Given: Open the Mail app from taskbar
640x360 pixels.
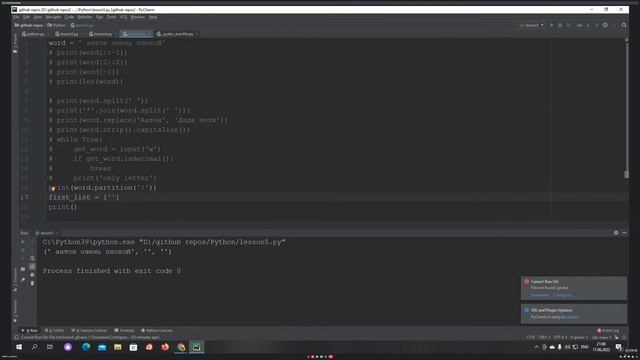Looking at the screenshot, I should (102, 347).
